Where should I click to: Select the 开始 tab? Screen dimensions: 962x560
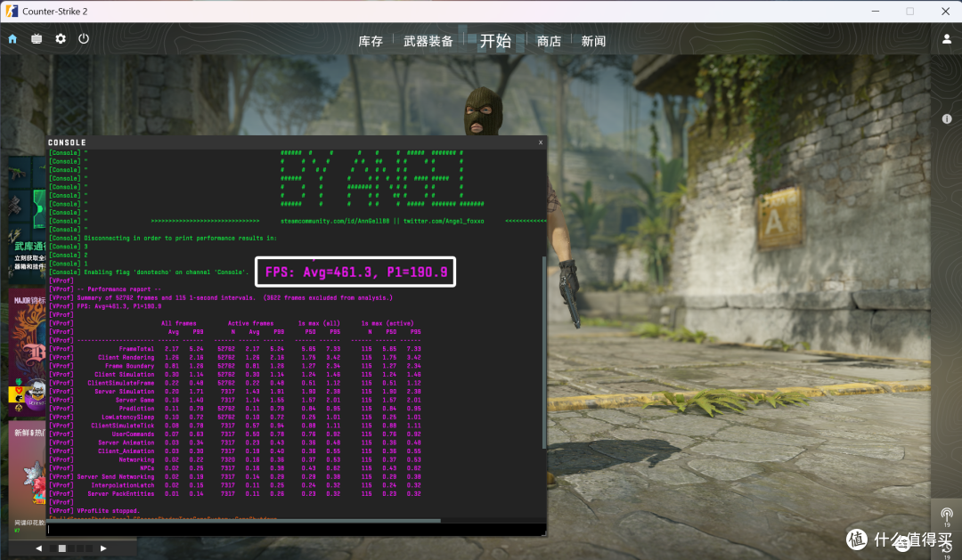pyautogui.click(x=495, y=41)
